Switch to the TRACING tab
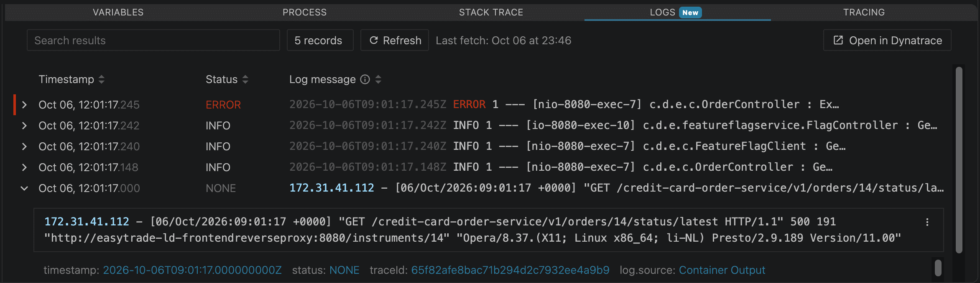 864,13
